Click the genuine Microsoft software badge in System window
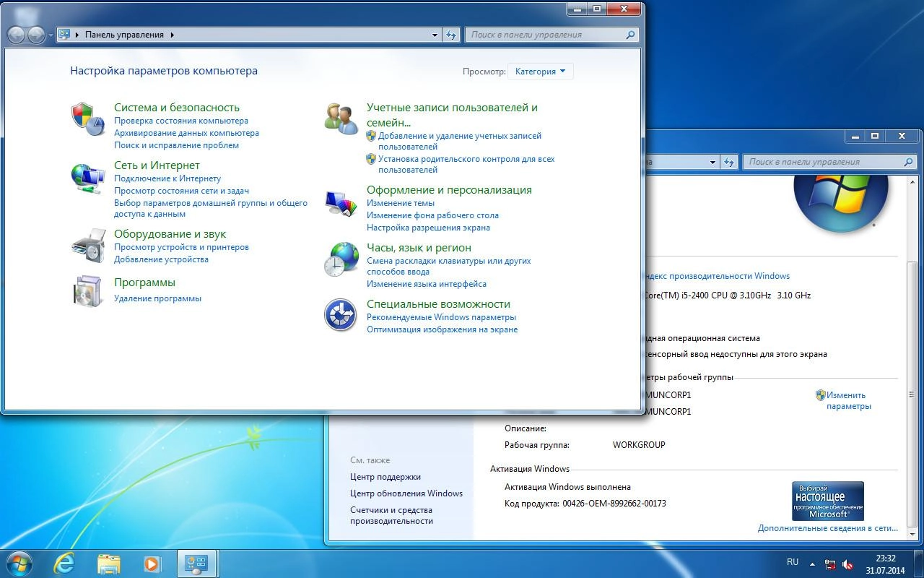Viewport: 924px width, 578px height. (828, 501)
